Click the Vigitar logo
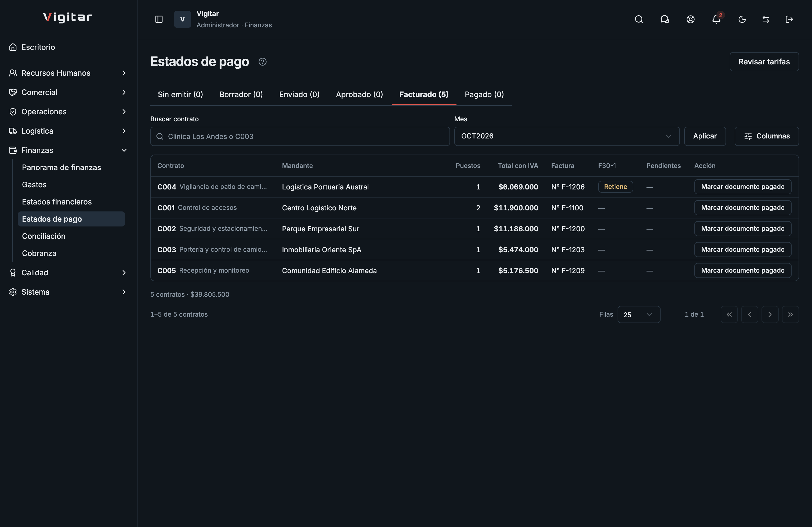 (68, 17)
